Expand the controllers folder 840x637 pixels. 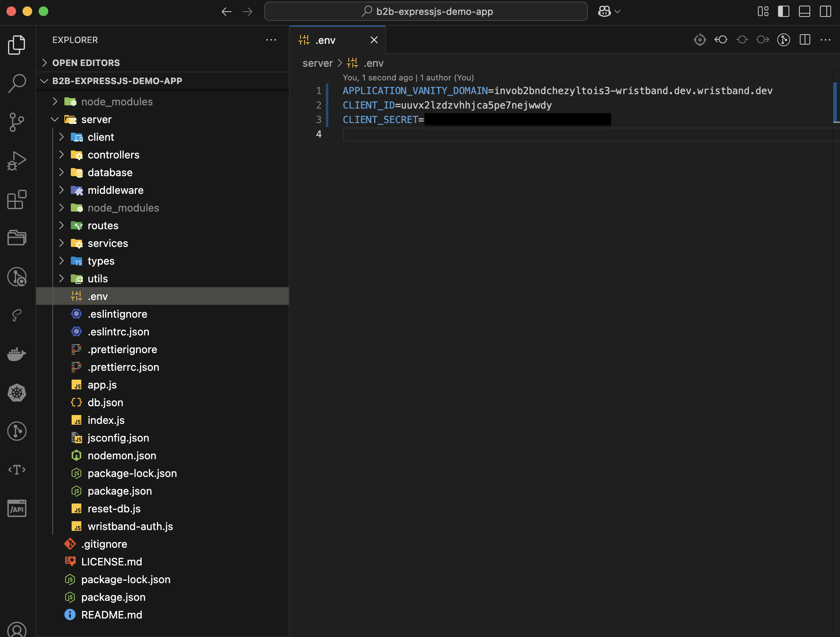(113, 155)
